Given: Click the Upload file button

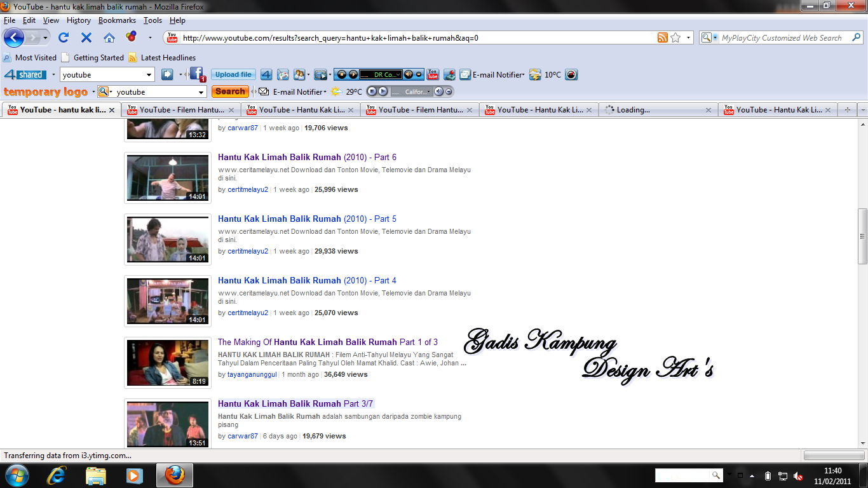Looking at the screenshot, I should (x=233, y=74).
